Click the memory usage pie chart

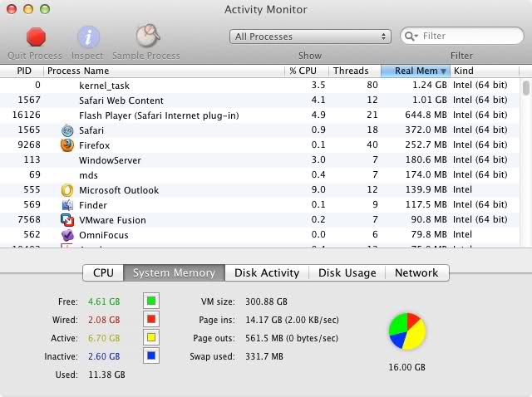tap(407, 331)
